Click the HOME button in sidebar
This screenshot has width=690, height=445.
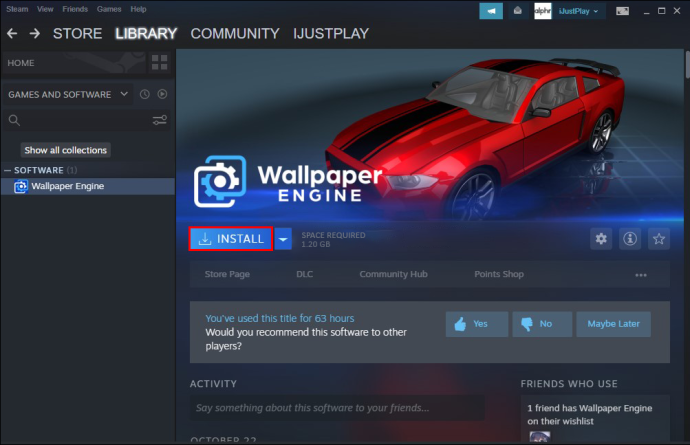(74, 63)
